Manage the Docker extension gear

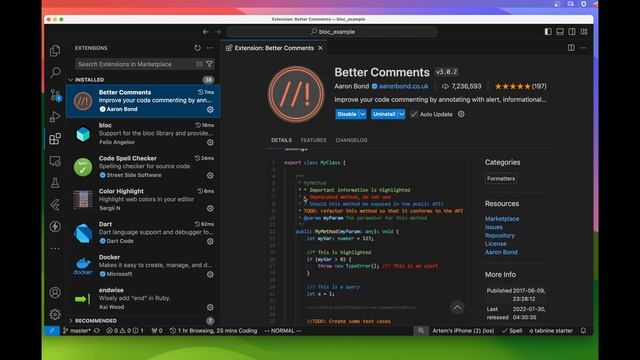[210, 274]
